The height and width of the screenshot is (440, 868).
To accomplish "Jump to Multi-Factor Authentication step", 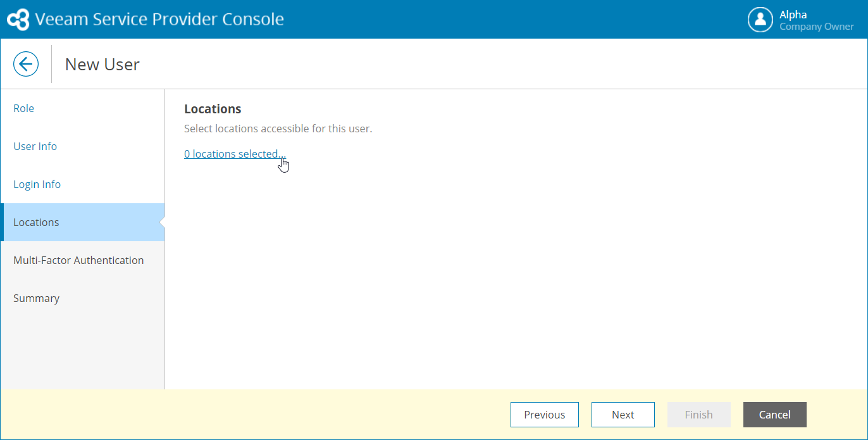I will click(x=78, y=260).
